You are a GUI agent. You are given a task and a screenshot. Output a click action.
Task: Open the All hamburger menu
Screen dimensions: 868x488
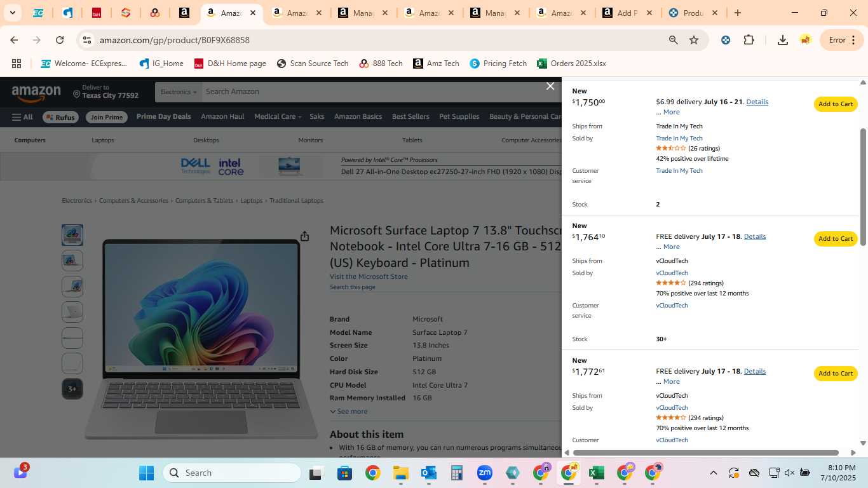coord(22,117)
